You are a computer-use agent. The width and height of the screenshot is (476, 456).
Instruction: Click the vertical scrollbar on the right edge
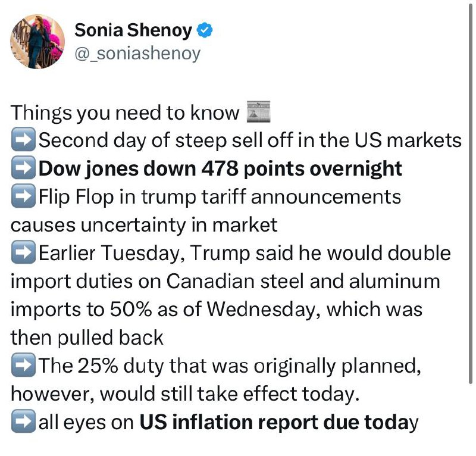click(x=470, y=195)
